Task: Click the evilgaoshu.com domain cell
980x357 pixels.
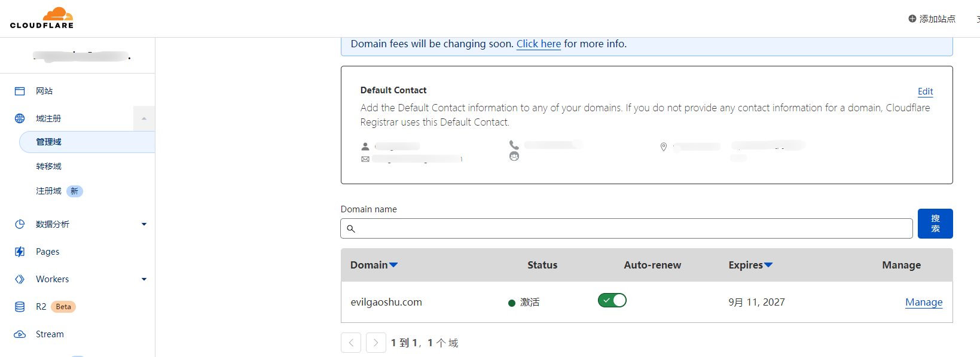Action: 386,302
